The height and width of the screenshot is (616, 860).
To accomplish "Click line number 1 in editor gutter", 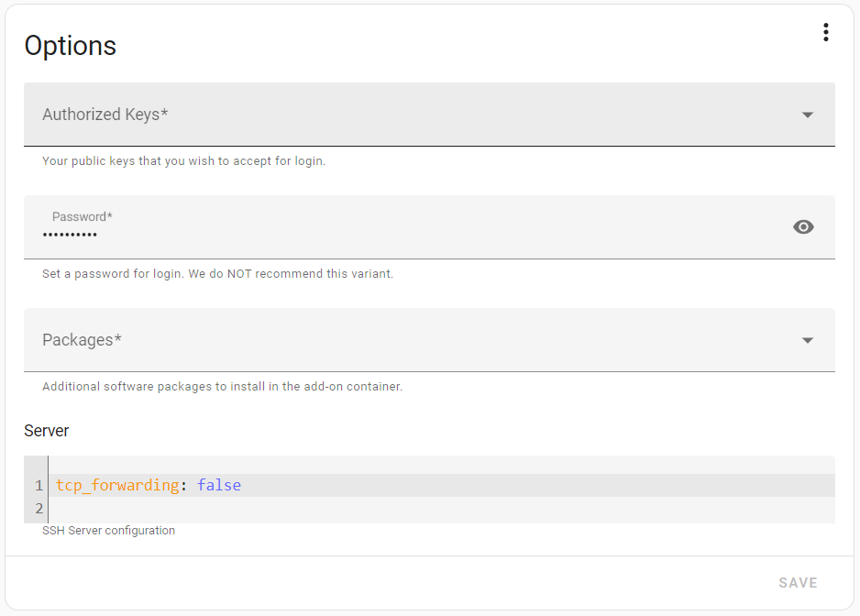I will click(x=39, y=486).
